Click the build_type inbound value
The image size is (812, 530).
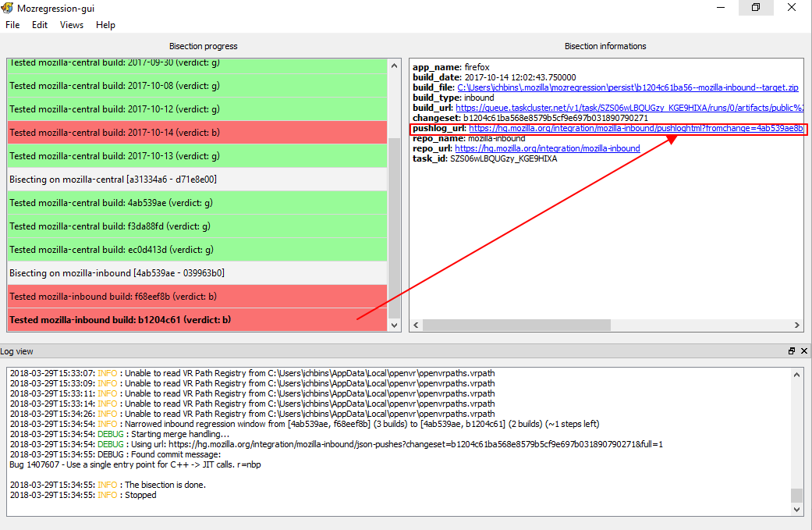coord(479,98)
